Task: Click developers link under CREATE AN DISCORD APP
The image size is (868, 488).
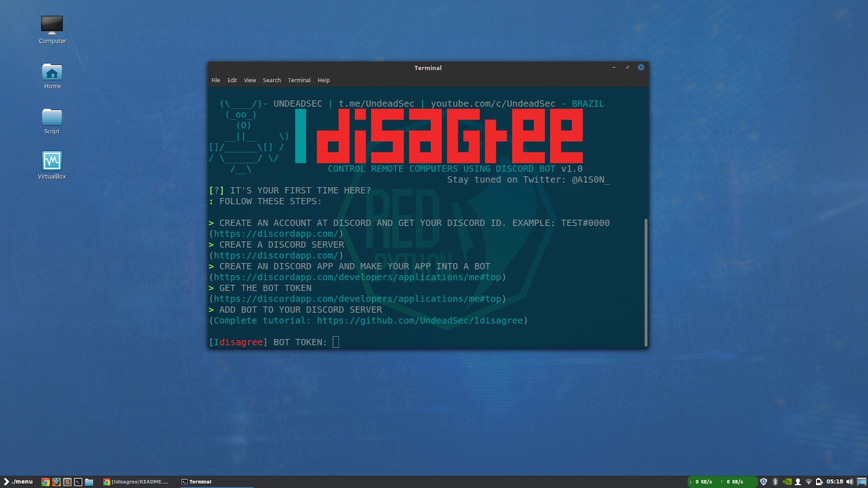Action: click(358, 277)
